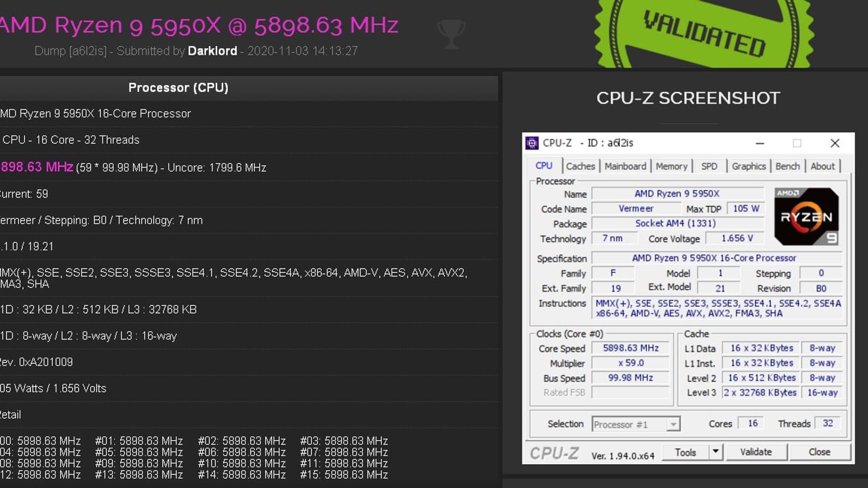Click the Code Name field Vermeer
868x488 pixels.
[636, 209]
